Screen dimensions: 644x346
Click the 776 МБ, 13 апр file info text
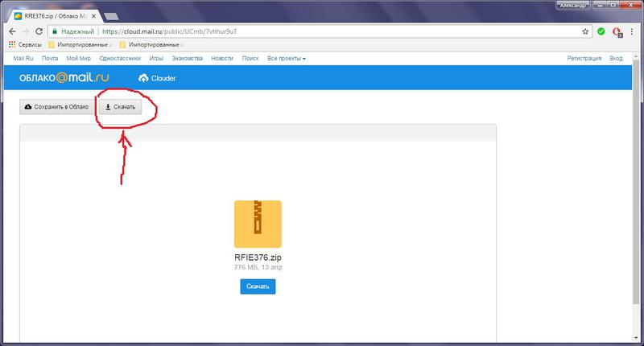tap(258, 267)
